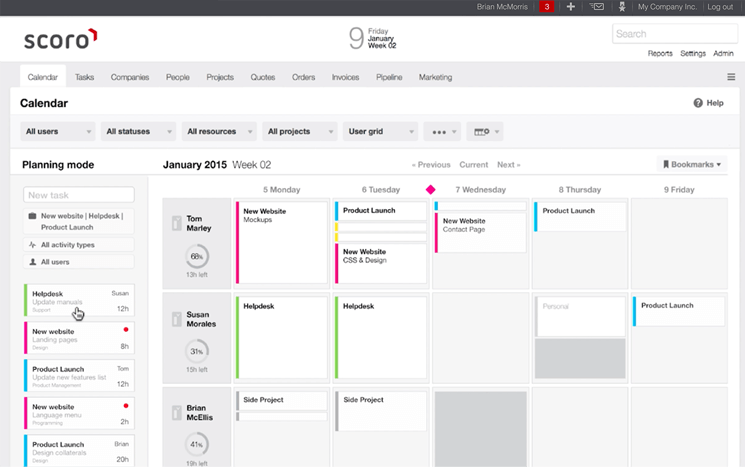Click the red dot on Language menu task
Screen dimensions: 745x467
(x=126, y=406)
